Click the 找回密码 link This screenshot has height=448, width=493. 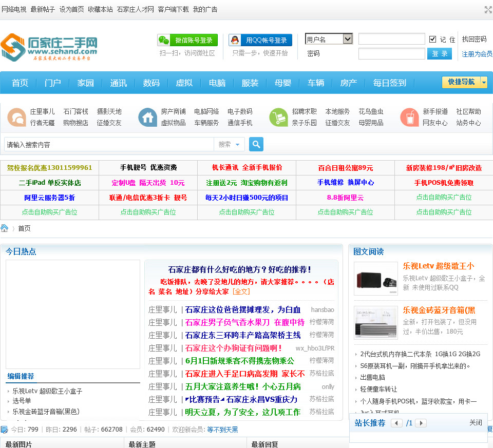(x=473, y=39)
